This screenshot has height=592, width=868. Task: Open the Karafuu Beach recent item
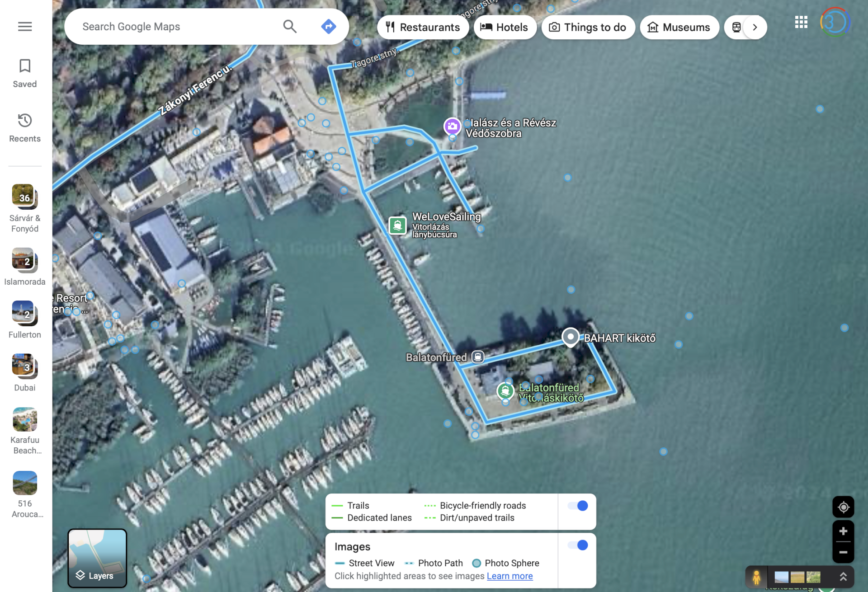click(x=25, y=431)
